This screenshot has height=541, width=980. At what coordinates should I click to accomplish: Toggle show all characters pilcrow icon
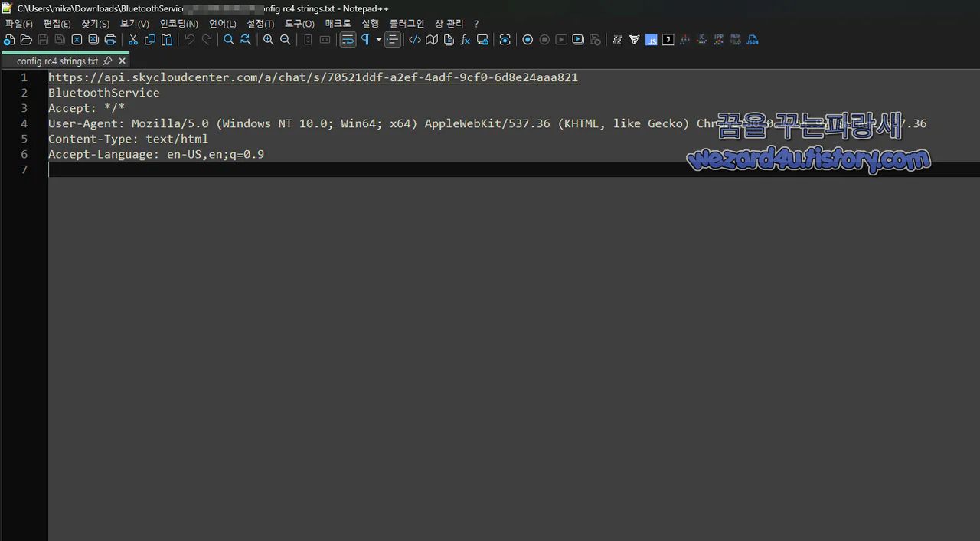tap(365, 40)
